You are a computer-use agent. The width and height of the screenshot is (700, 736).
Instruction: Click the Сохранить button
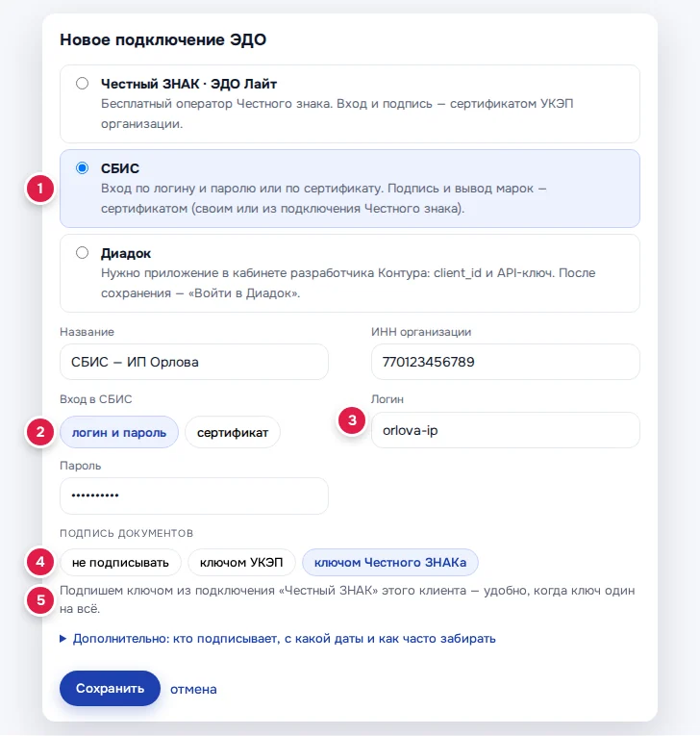[x=110, y=689]
